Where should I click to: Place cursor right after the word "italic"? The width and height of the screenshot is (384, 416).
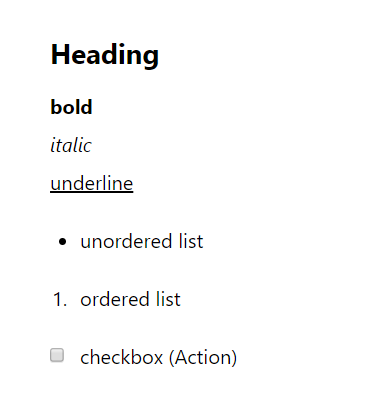click(92, 145)
